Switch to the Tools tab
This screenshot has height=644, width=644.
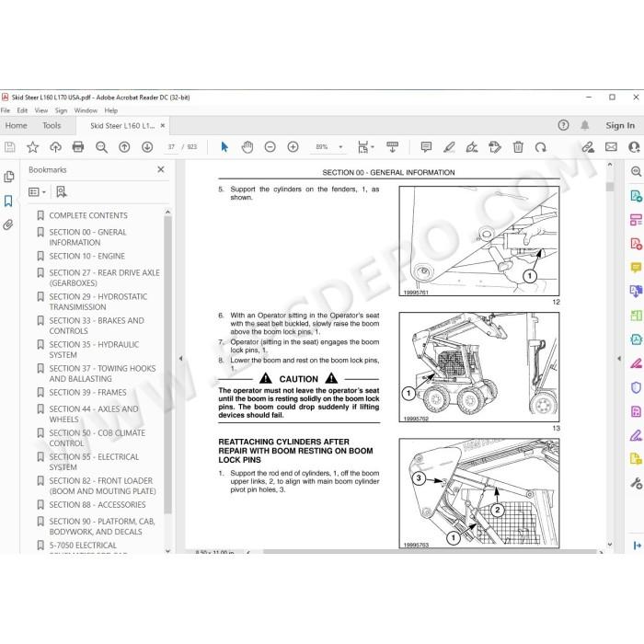(52, 126)
